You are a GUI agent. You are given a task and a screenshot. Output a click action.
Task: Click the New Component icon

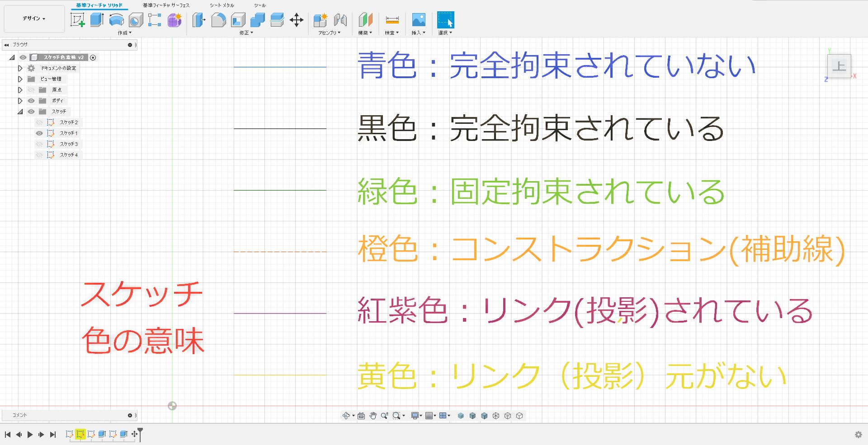pyautogui.click(x=321, y=20)
